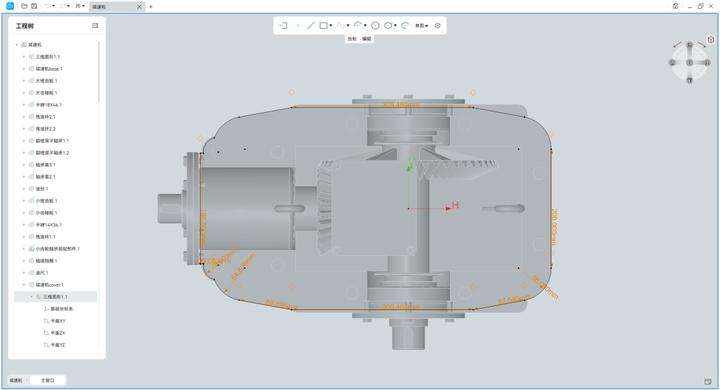The height and width of the screenshot is (390, 720).
Task: Select the 平键18X46.1 tree item
Action: click(x=48, y=105)
